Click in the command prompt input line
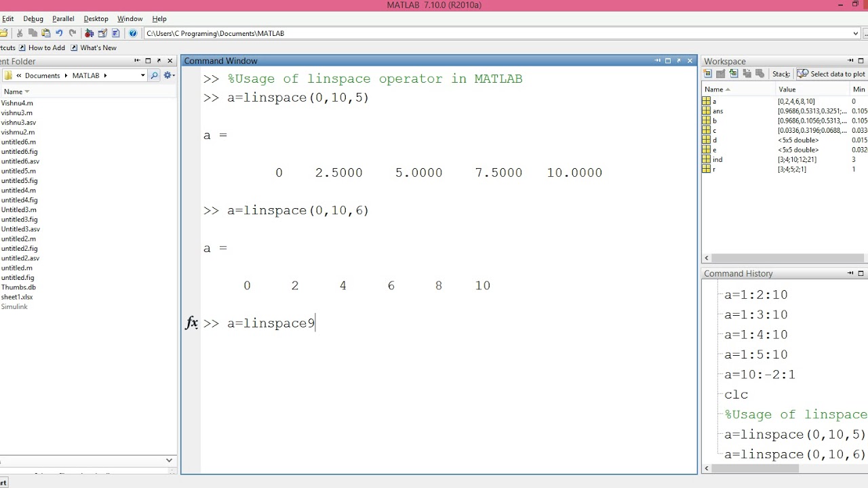The height and width of the screenshot is (488, 868). tap(448, 323)
